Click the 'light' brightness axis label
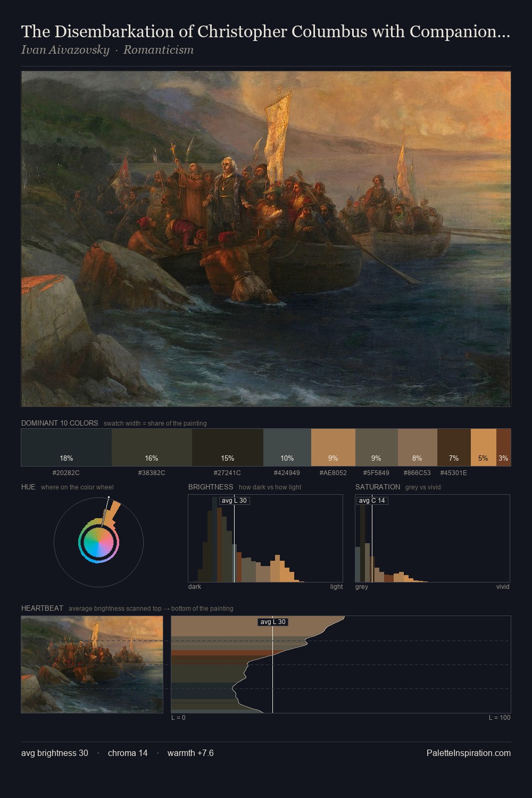 [336, 587]
